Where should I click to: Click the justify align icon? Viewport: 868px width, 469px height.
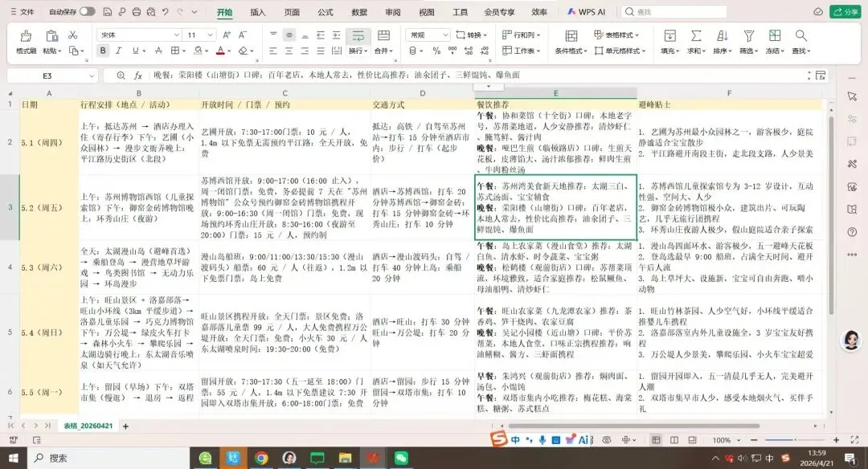(321, 51)
